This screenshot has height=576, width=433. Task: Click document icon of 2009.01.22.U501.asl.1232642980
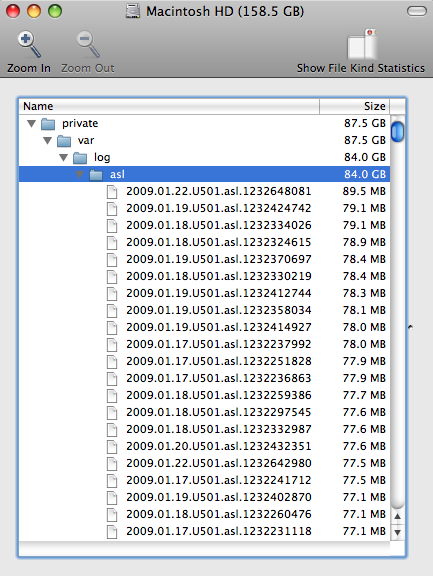112,464
